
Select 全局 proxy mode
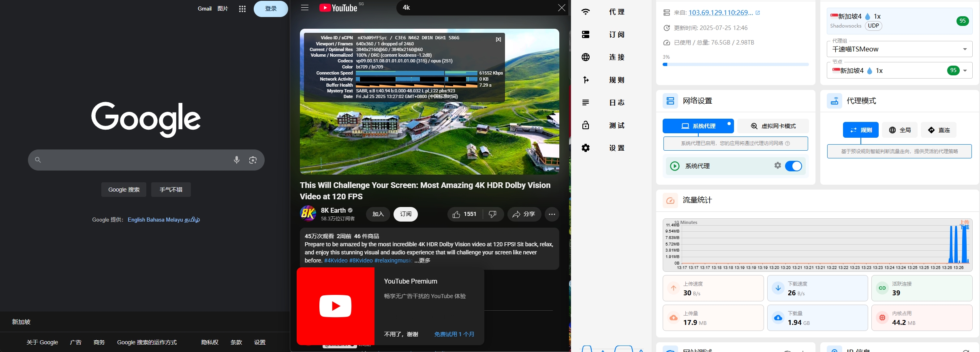pos(900,130)
